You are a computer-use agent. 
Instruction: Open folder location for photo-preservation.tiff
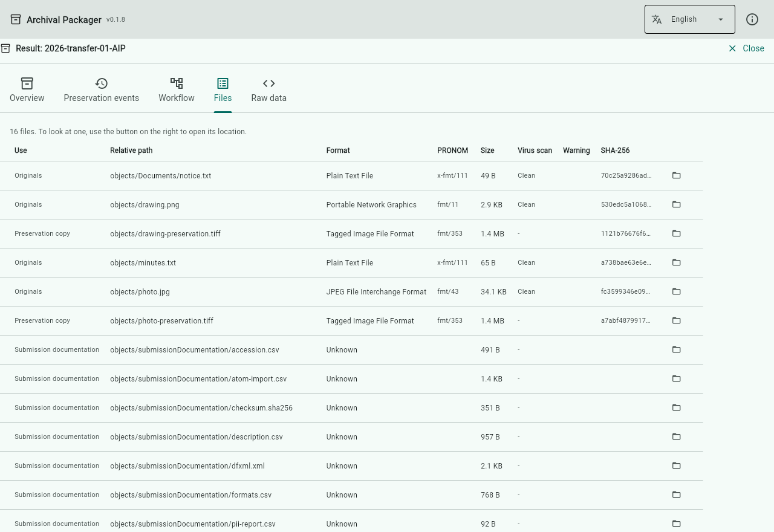677,320
